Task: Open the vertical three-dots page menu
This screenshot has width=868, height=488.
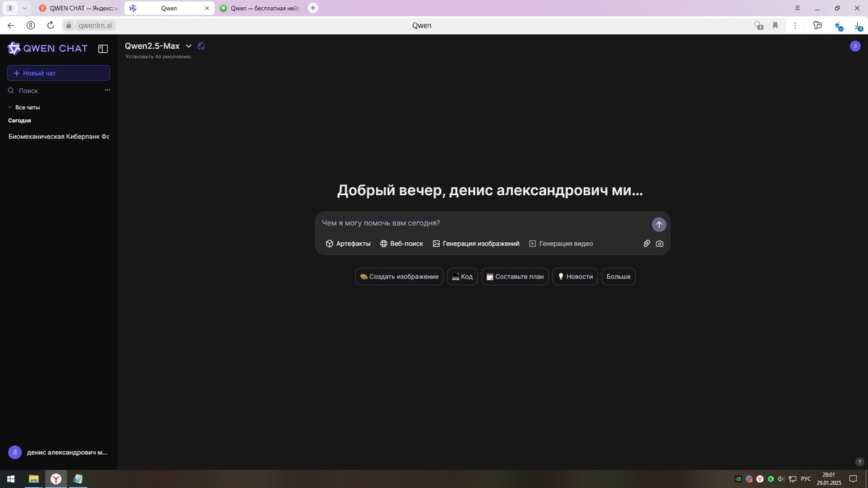Action: [x=795, y=25]
